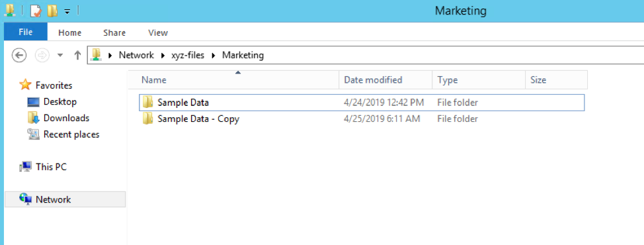Screen dimensions: 644x245
Task: Open the recent locations dropdown arrow
Action: [x=60, y=55]
